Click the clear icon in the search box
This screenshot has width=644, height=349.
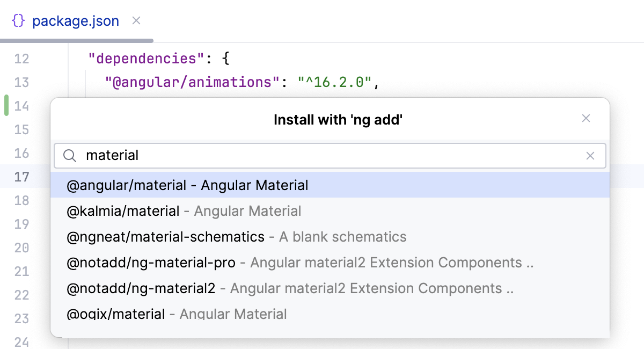click(590, 156)
